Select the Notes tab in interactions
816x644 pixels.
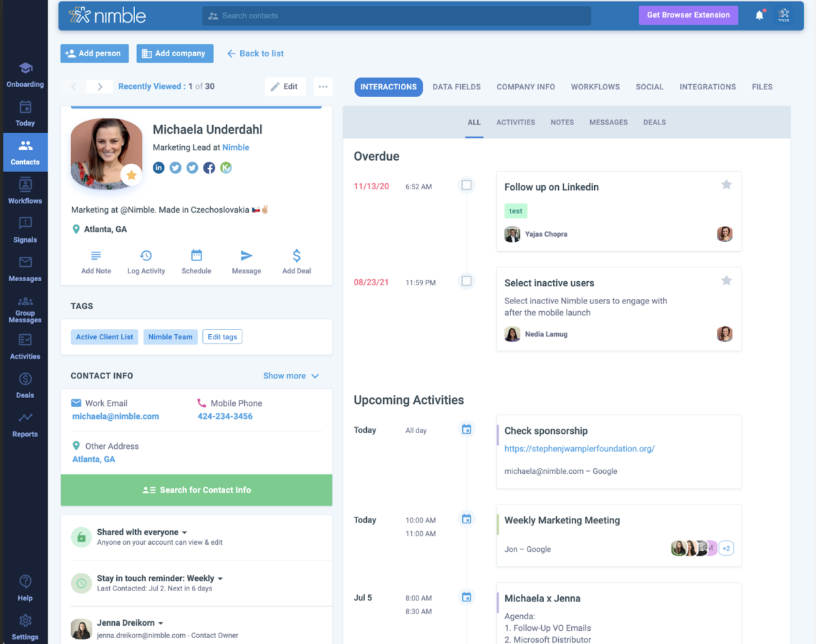click(561, 122)
